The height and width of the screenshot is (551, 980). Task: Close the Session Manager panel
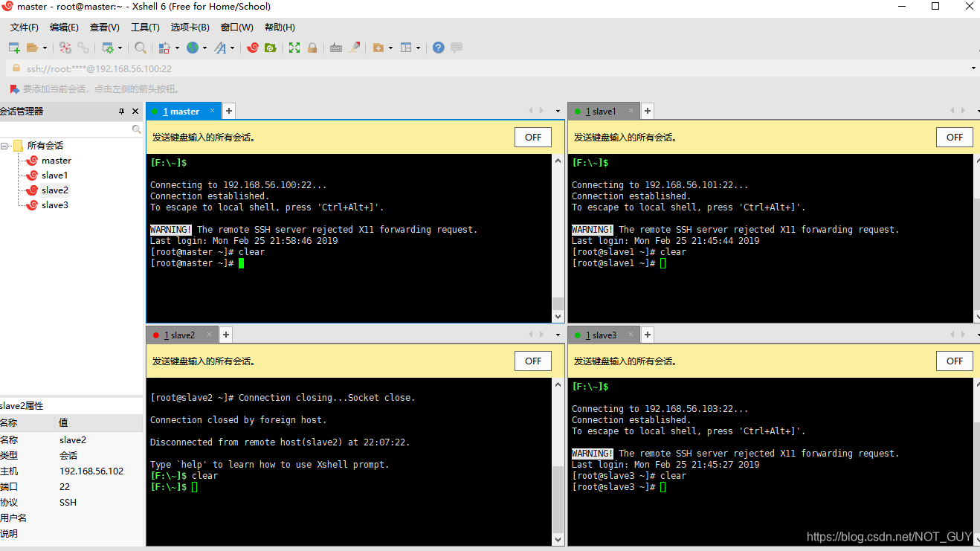(x=135, y=112)
